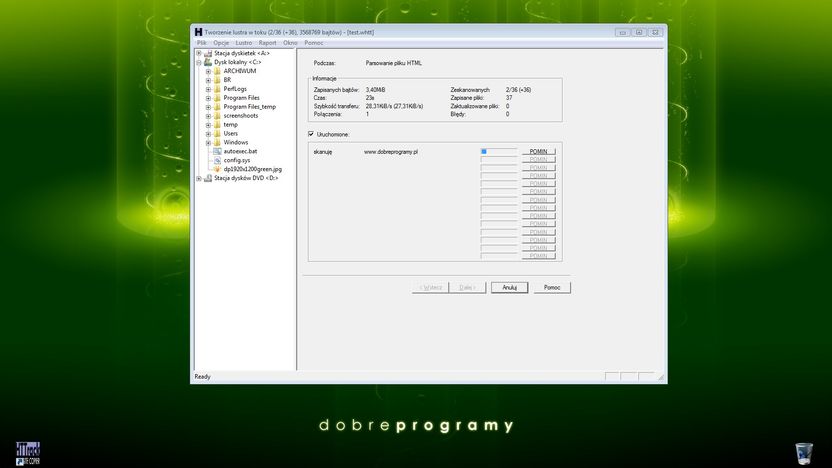Expand the Program Files_temp folder node
This screenshot has width=832, height=468.
pyautogui.click(x=208, y=107)
